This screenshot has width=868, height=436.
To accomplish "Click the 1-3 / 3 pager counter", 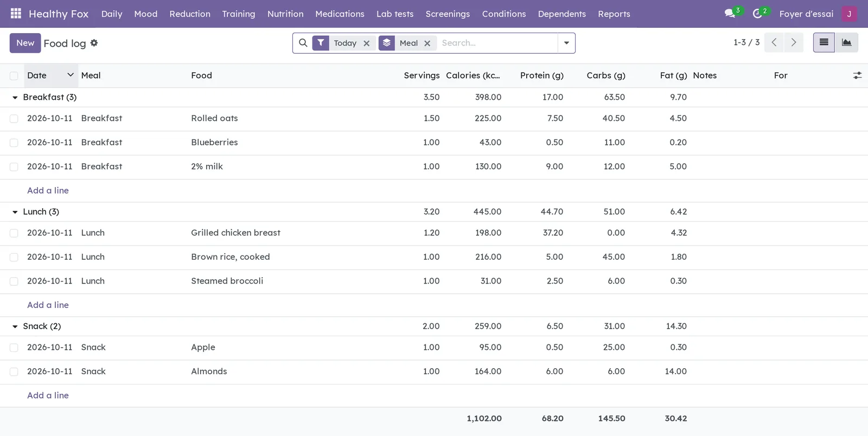I will tap(746, 42).
